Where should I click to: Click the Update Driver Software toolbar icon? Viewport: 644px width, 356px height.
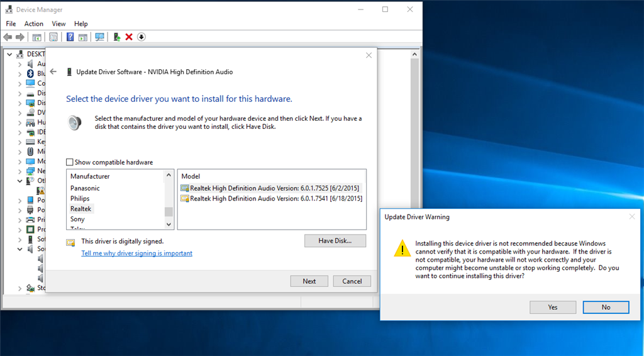point(117,37)
